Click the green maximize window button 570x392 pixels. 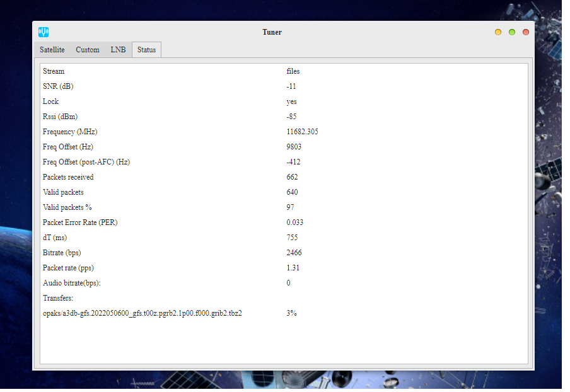pos(512,32)
